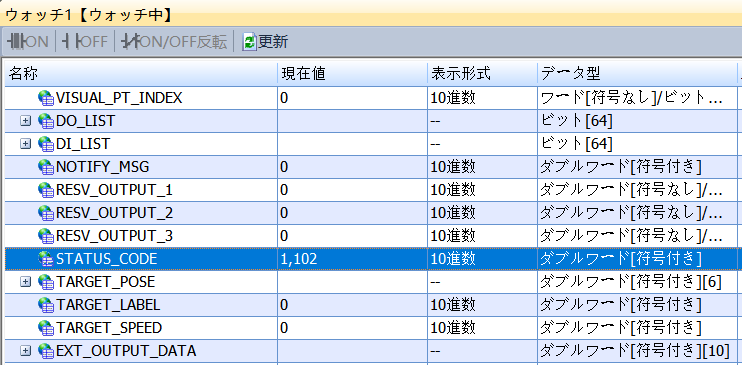Expand the TARGET_POSE tree node
The height and width of the screenshot is (365, 742).
click(26, 282)
